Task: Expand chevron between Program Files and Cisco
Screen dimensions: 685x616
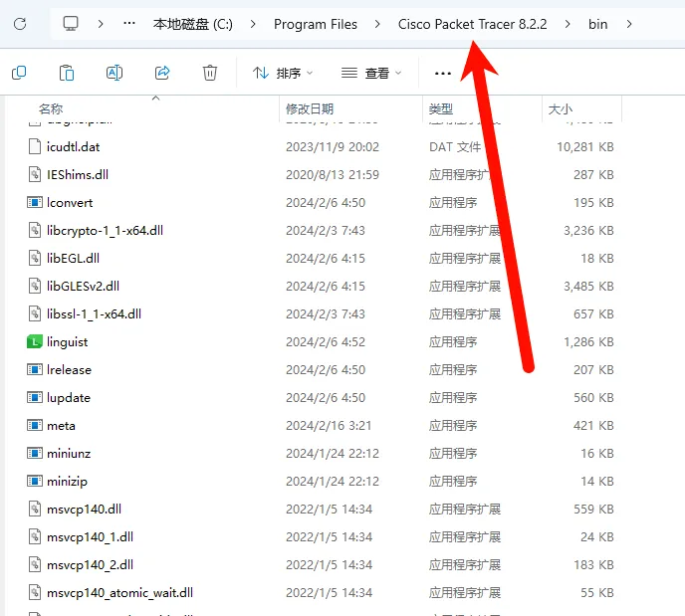Action: pos(377,24)
